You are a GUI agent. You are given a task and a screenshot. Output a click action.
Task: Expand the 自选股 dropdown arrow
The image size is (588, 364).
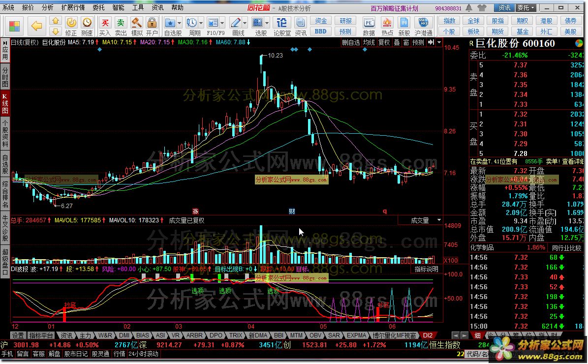(179, 23)
